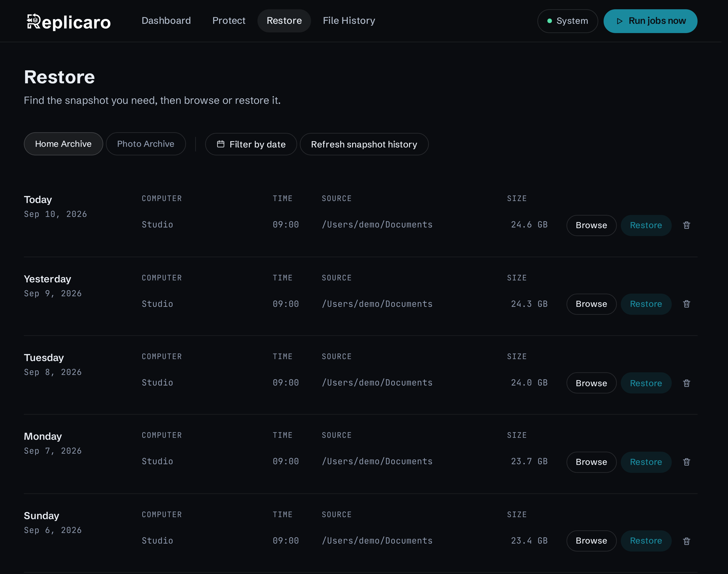Open the Dashboard page
This screenshot has height=574, width=728.
[x=166, y=21]
